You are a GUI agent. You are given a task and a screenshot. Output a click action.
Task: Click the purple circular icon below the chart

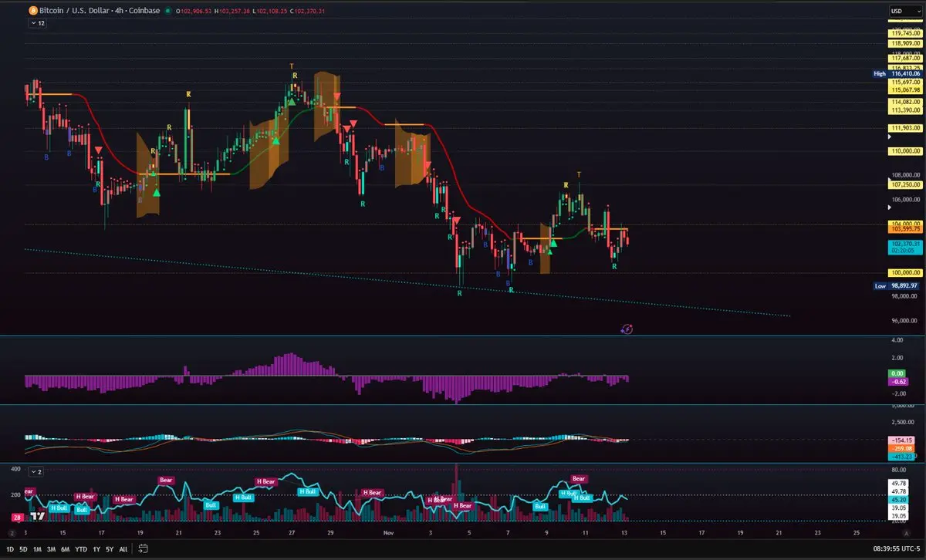[x=627, y=329]
